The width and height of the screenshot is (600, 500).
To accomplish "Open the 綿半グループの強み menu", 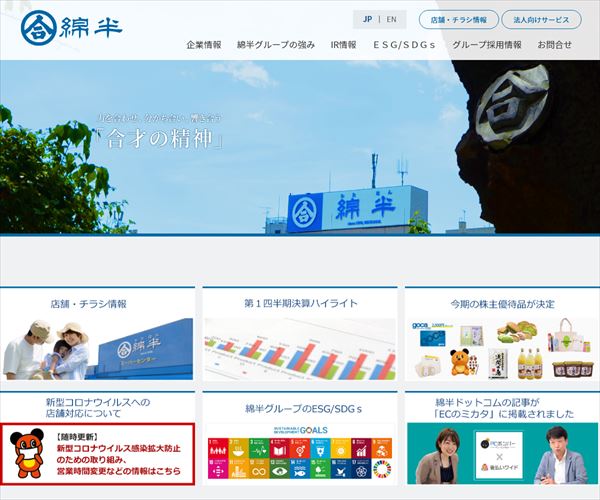I will (x=276, y=45).
